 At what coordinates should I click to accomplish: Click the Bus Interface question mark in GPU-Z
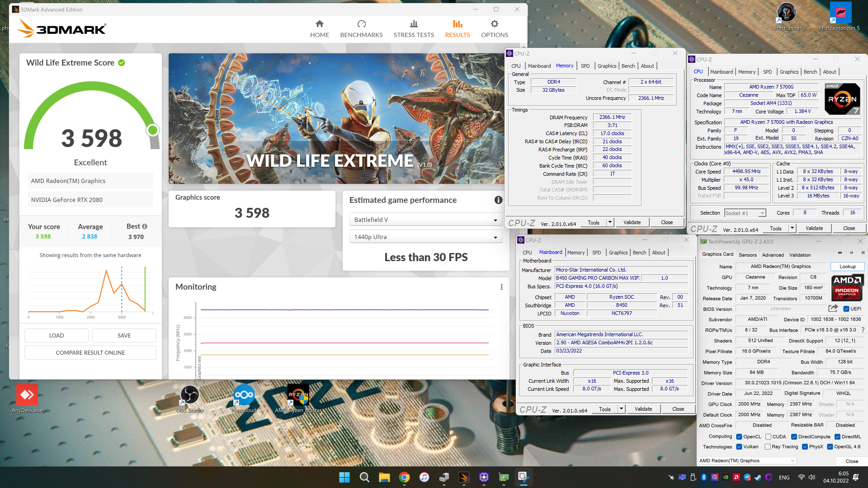[863, 330]
